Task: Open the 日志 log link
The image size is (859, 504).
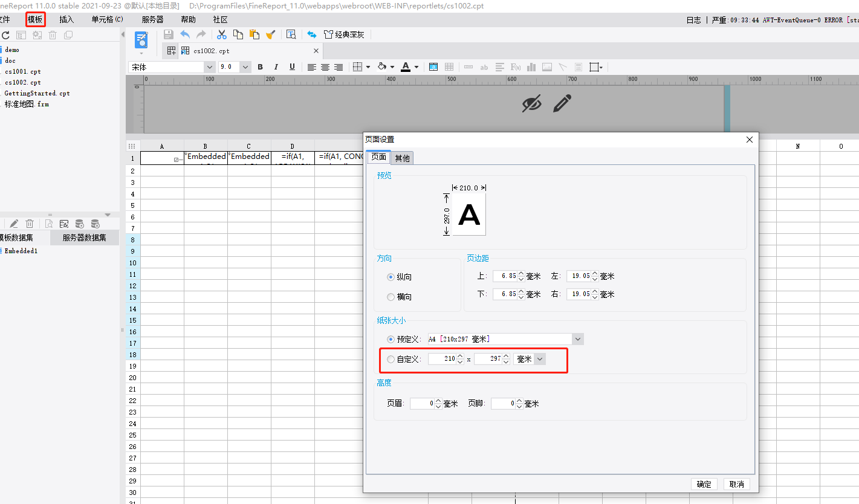Action: tap(693, 20)
